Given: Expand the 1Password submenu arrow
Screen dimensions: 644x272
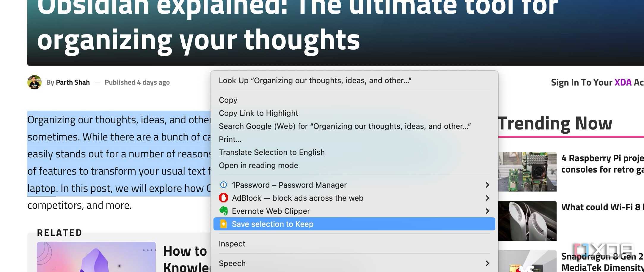Looking at the screenshot, I should (x=487, y=185).
